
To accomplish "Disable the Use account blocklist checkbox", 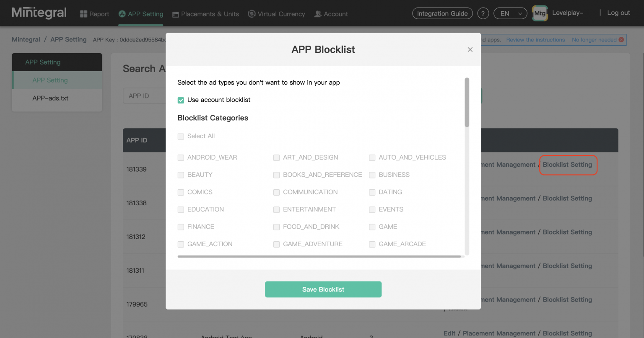I will tap(181, 100).
